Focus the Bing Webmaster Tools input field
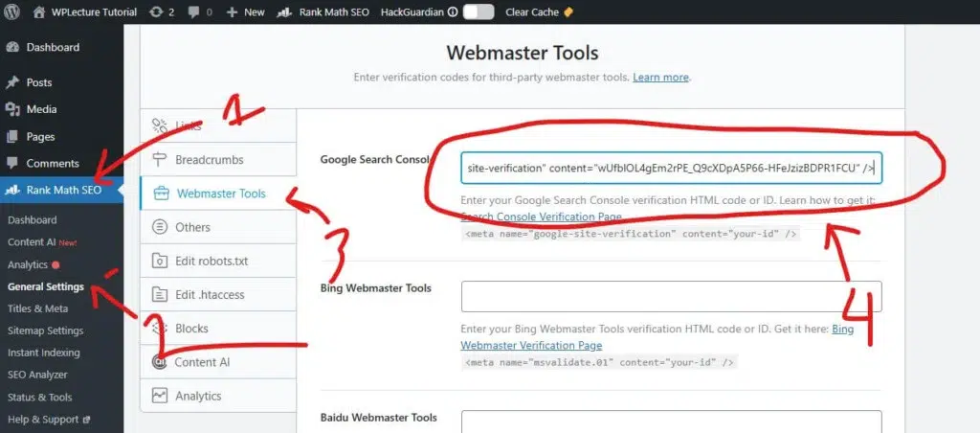 pyautogui.click(x=670, y=296)
